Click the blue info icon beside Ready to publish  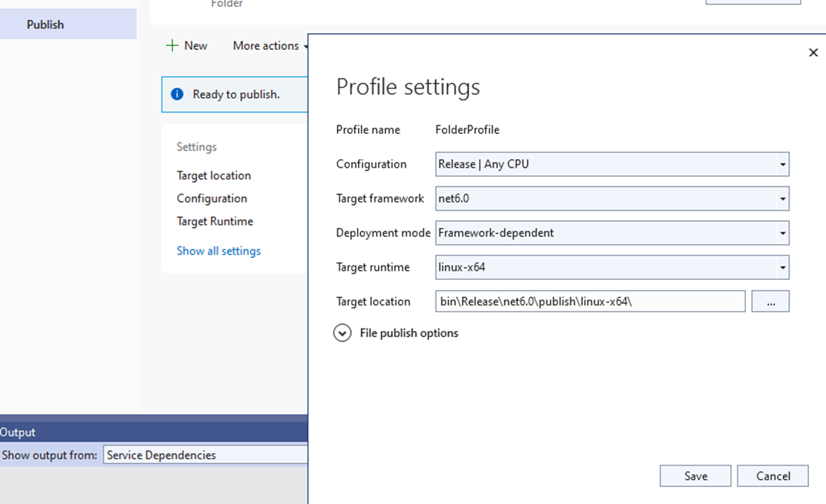pos(177,95)
